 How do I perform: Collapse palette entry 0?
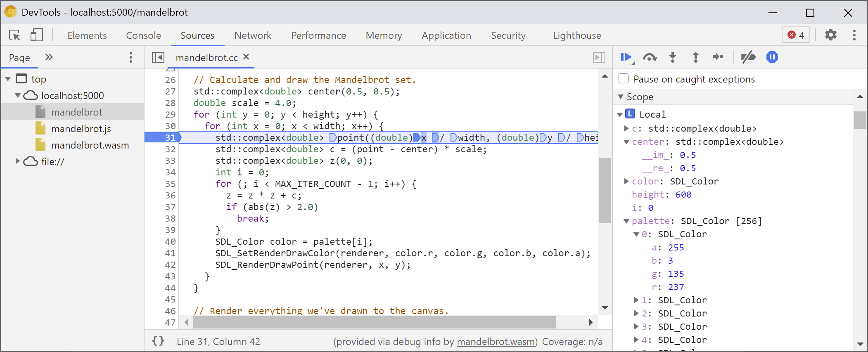(636, 234)
